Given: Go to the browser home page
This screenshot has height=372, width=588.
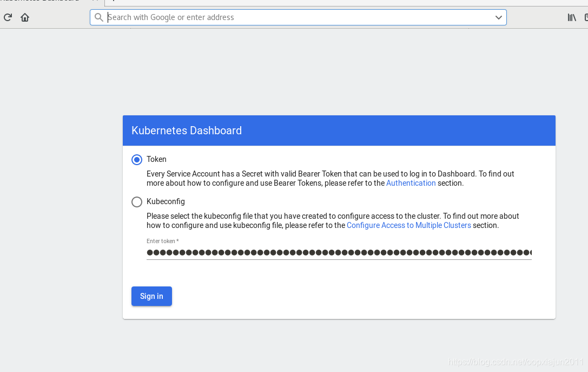Looking at the screenshot, I should pyautogui.click(x=25, y=17).
